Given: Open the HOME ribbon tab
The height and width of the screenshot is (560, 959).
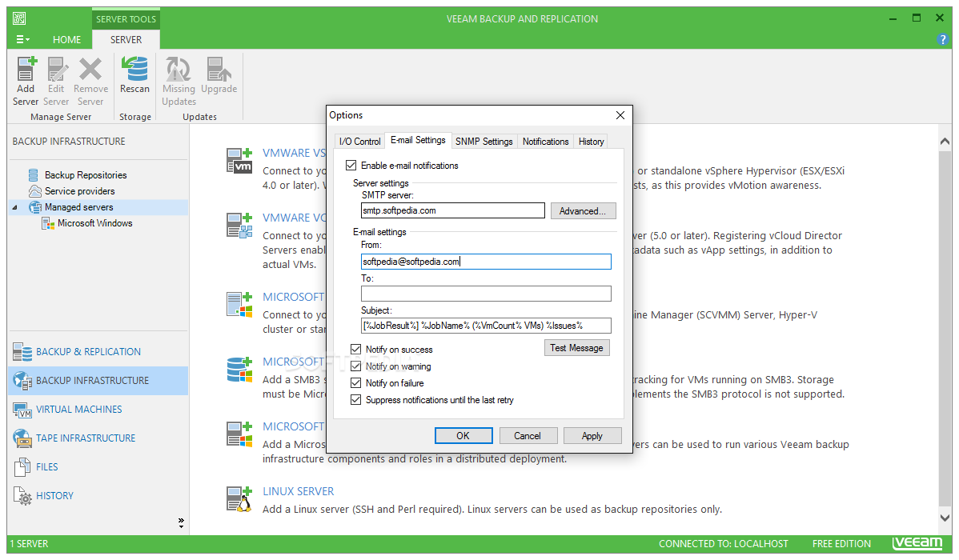Looking at the screenshot, I should 66,40.
